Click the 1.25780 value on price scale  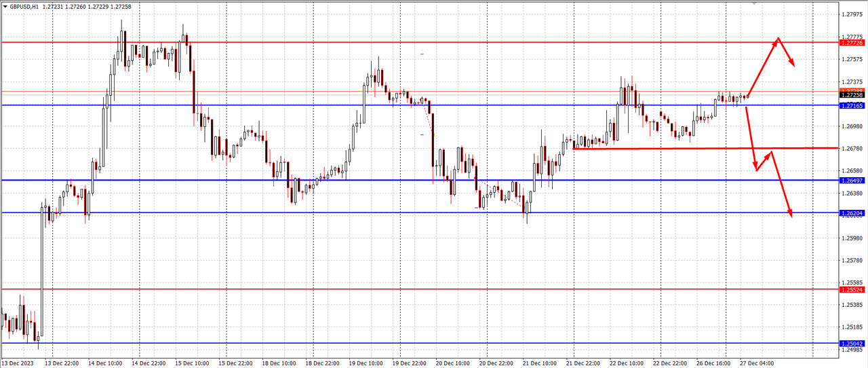(x=852, y=260)
